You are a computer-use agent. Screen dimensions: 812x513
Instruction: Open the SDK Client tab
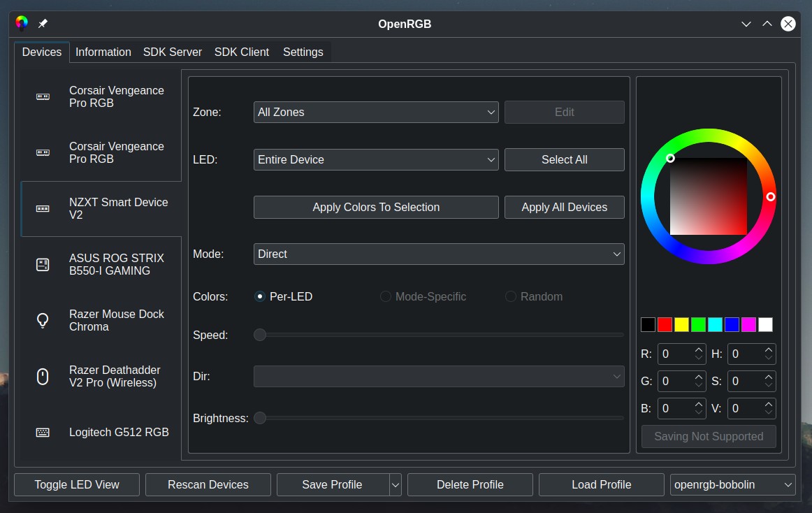tap(242, 52)
